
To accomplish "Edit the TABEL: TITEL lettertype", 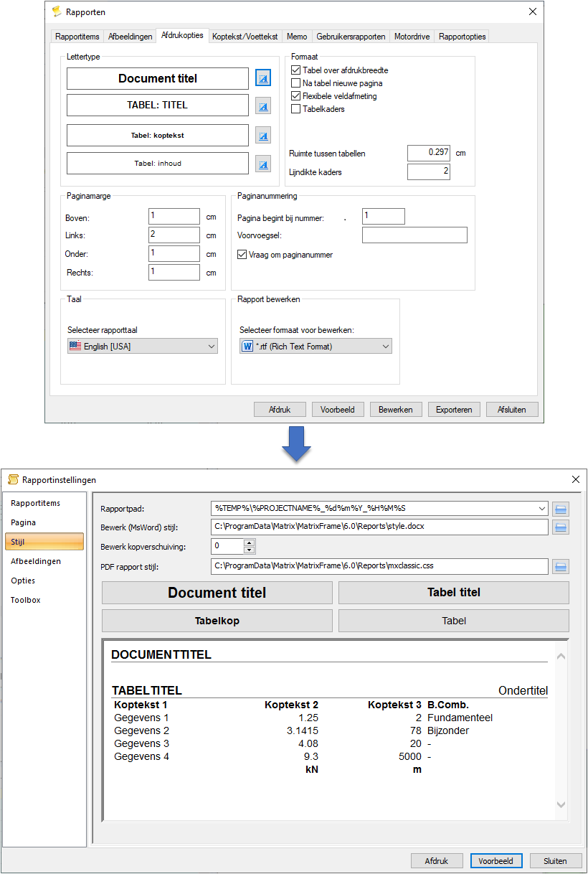I will pyautogui.click(x=263, y=105).
